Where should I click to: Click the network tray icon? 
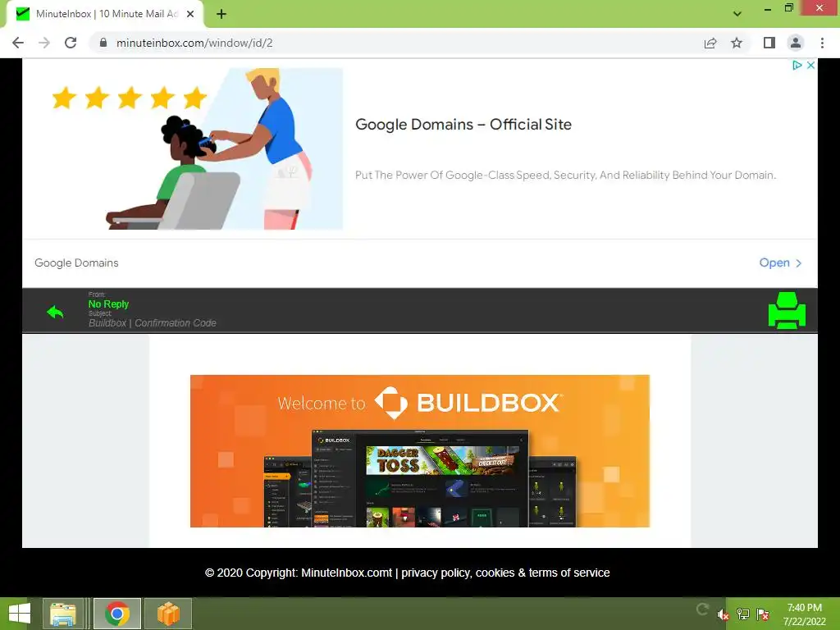coord(743,614)
